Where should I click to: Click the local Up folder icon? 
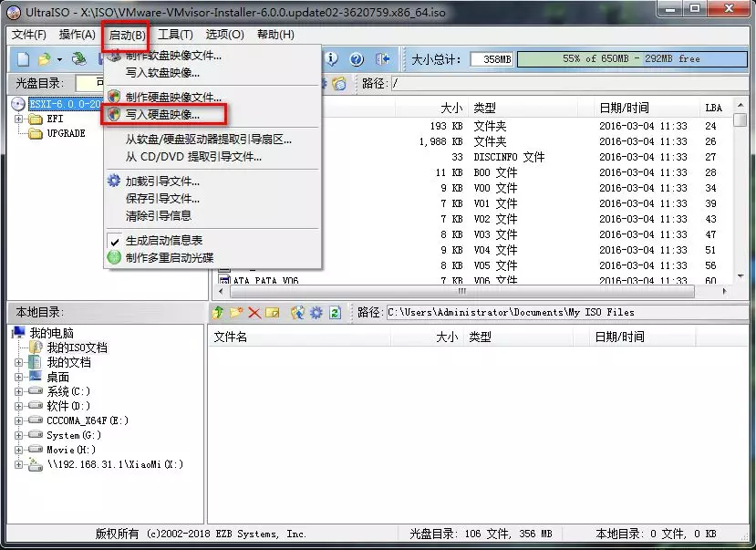click(x=217, y=313)
